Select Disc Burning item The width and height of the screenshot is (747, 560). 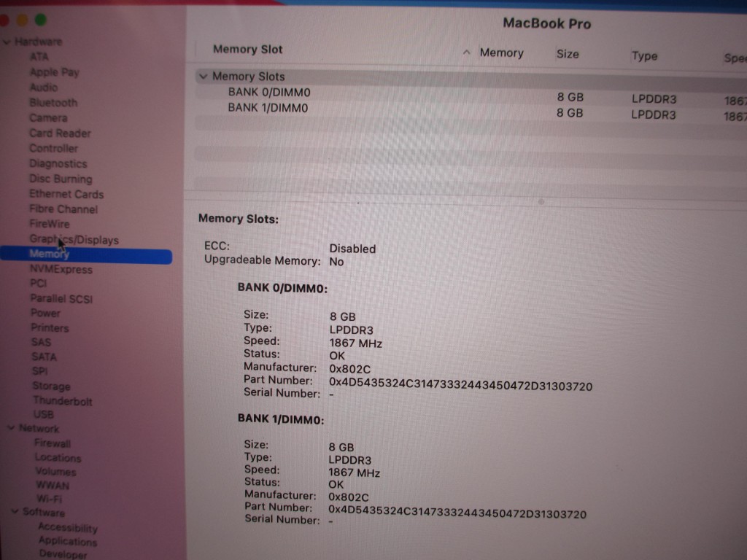click(x=61, y=179)
